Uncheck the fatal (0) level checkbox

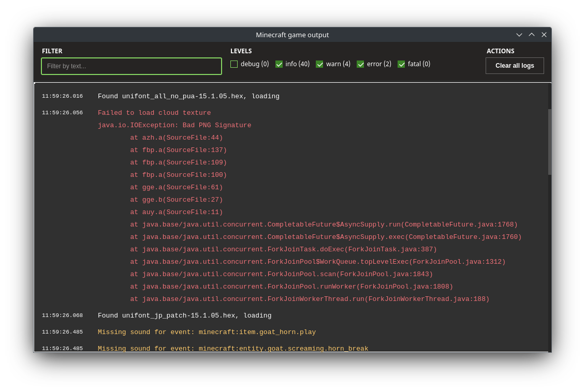pyautogui.click(x=401, y=64)
